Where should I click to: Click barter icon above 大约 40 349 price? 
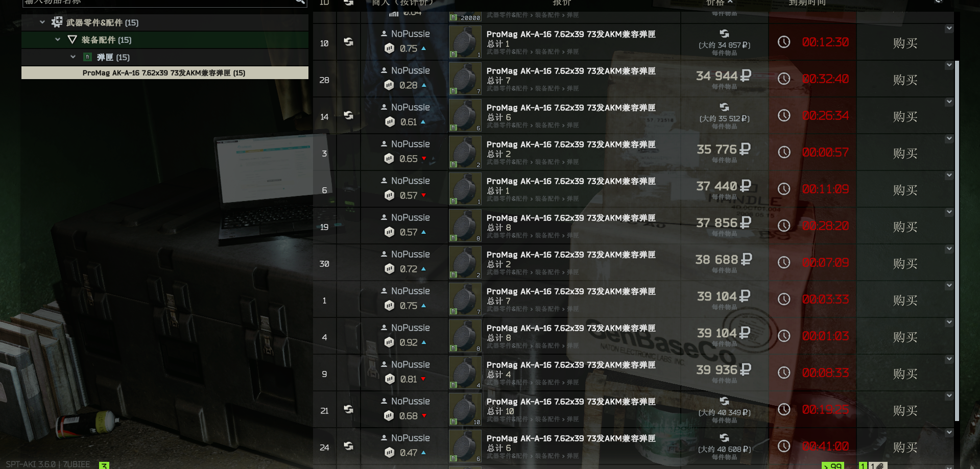pyautogui.click(x=724, y=401)
